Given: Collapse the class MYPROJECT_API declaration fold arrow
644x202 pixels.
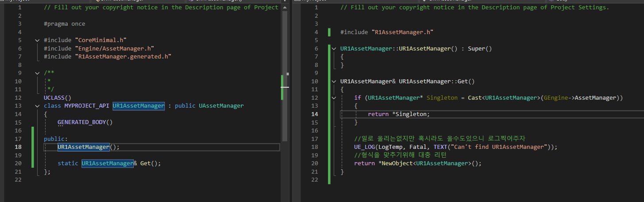Looking at the screenshot, I should (37, 106).
